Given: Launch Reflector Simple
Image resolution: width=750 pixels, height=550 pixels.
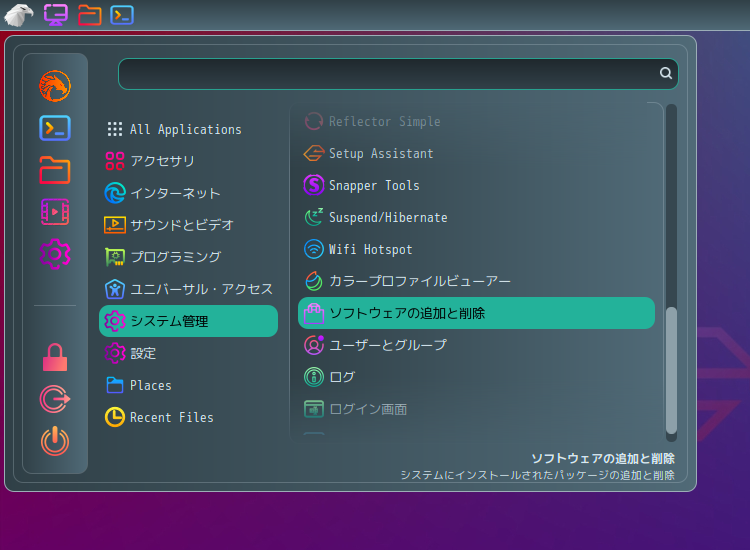Looking at the screenshot, I should coord(476,121).
